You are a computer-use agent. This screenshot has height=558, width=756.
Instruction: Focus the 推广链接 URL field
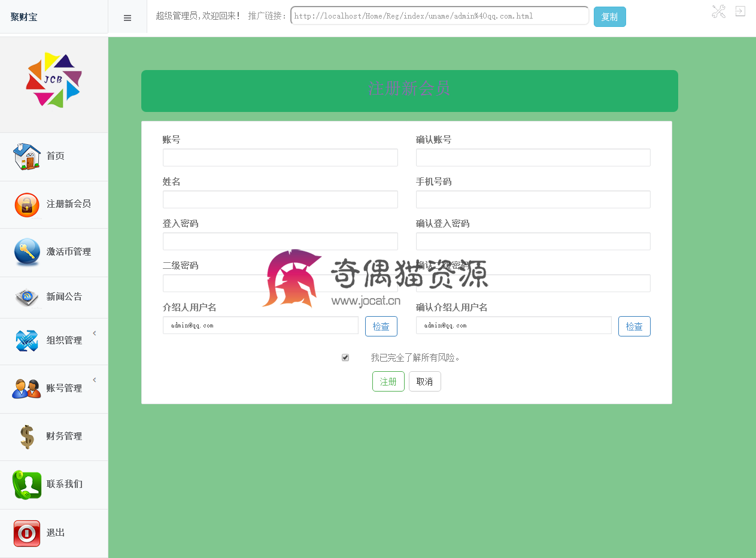pyautogui.click(x=440, y=16)
